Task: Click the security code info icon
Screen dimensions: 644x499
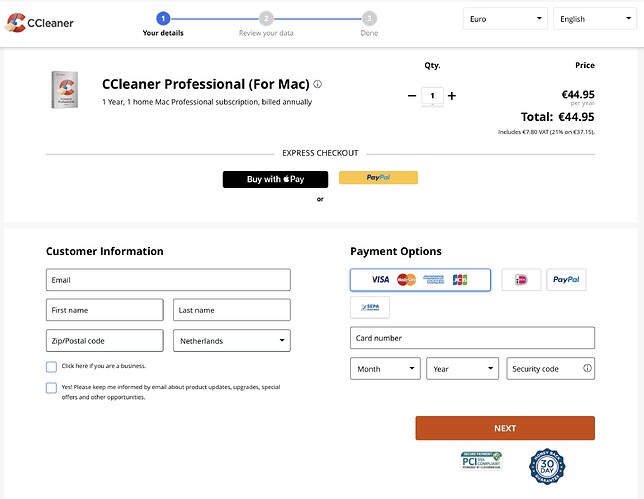Action: click(x=587, y=369)
